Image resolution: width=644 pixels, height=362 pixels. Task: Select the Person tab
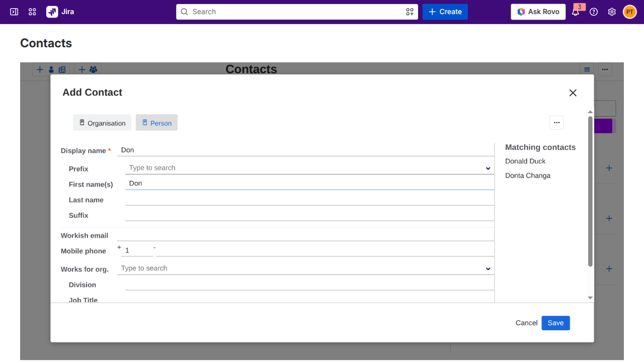156,123
